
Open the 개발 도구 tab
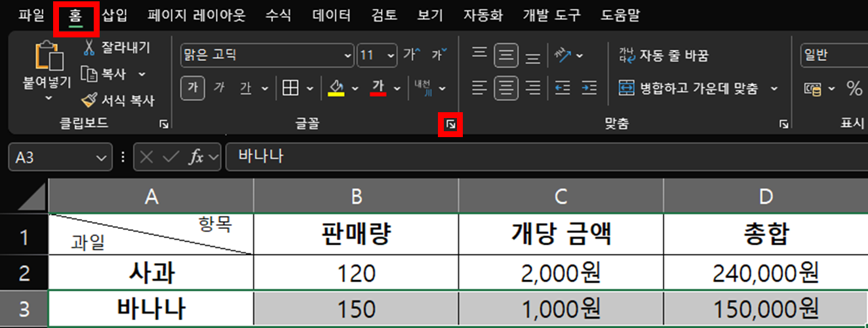coord(552,15)
